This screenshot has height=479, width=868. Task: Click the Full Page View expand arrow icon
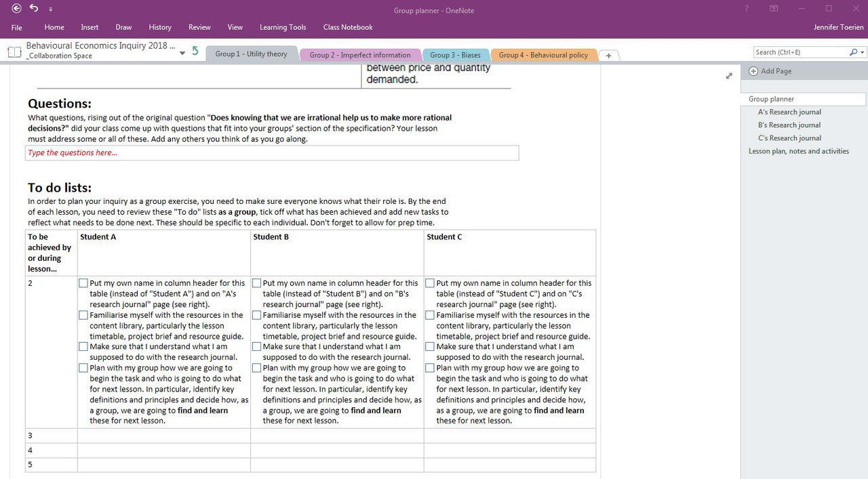coord(729,76)
